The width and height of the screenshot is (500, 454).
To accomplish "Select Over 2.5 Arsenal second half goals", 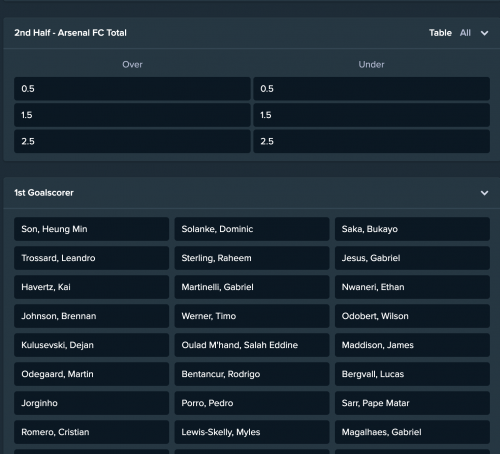I will (x=132, y=141).
